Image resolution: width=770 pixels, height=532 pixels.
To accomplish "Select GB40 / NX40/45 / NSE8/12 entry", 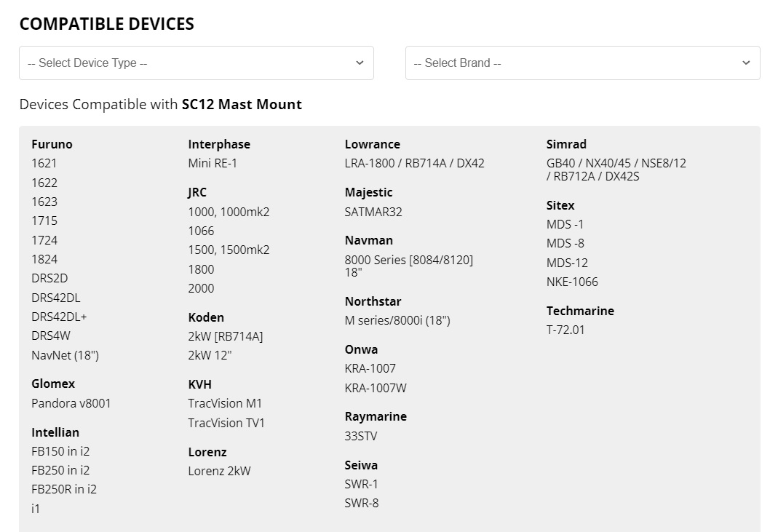I will 616,170.
